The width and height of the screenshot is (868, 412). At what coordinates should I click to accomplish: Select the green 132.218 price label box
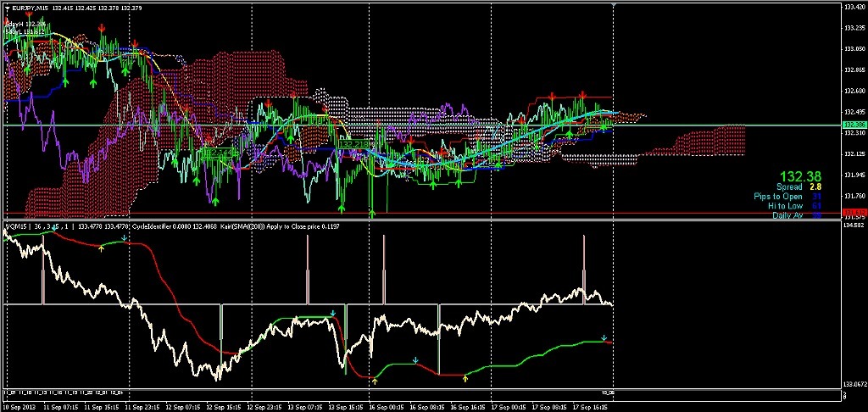[353, 144]
